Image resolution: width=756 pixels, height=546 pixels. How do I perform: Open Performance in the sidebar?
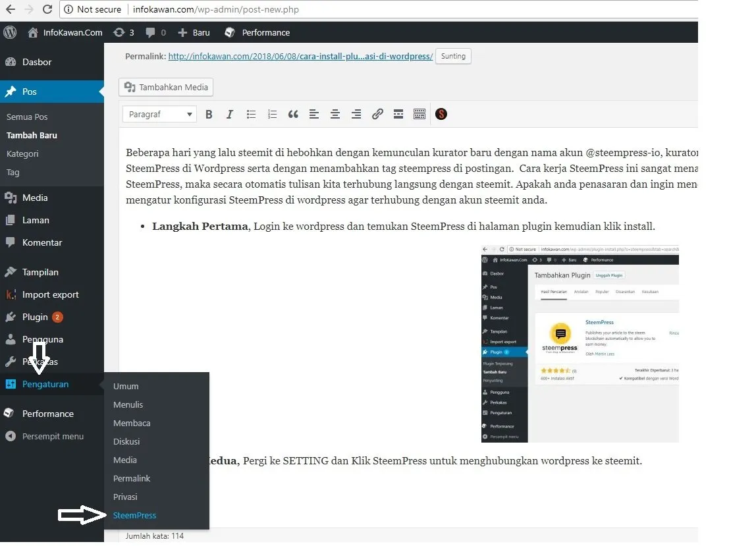click(x=52, y=414)
